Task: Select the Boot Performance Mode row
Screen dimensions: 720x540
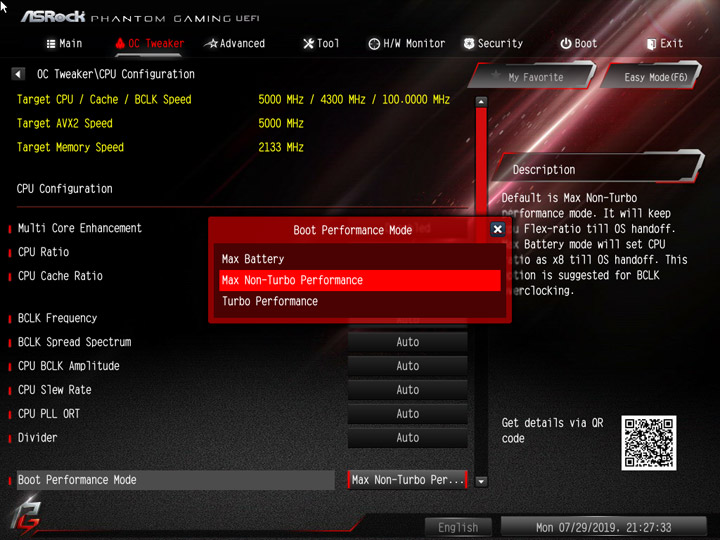Action: pyautogui.click(x=175, y=480)
